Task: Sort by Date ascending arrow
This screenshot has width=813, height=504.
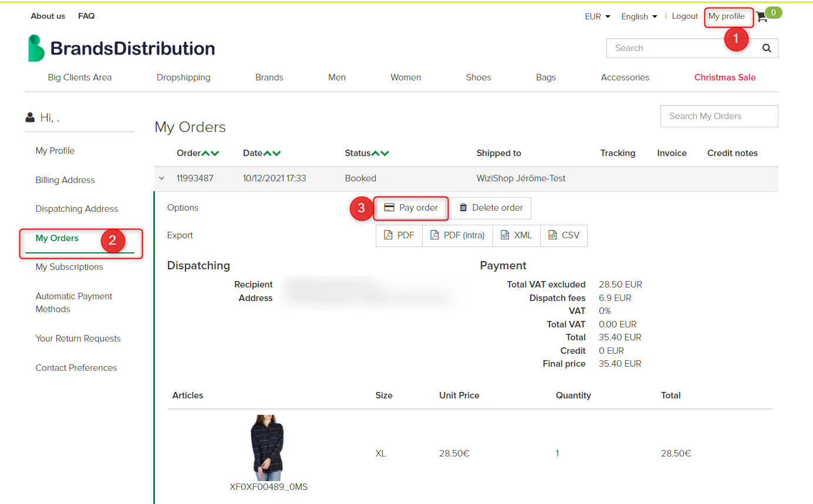Action: [267, 153]
